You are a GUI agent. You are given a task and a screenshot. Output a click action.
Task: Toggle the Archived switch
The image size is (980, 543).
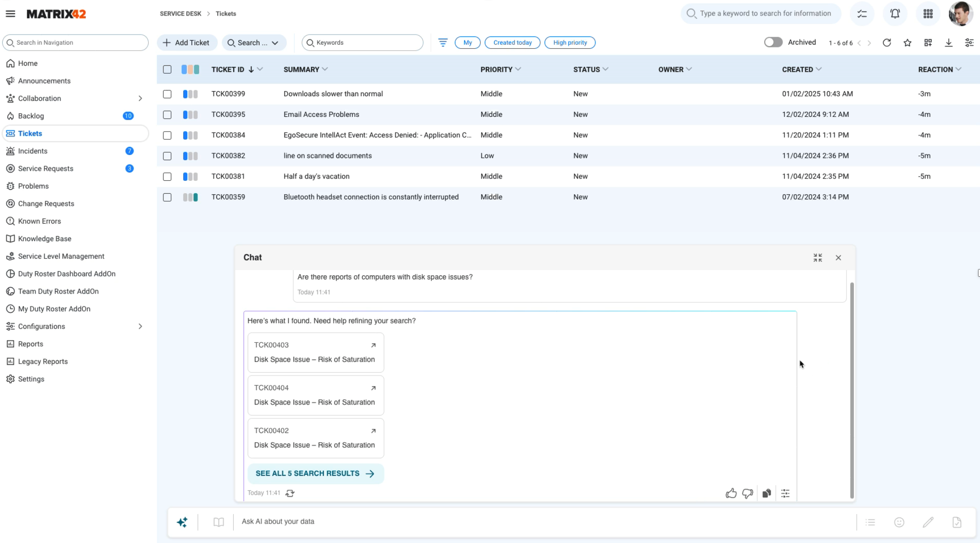(x=773, y=42)
